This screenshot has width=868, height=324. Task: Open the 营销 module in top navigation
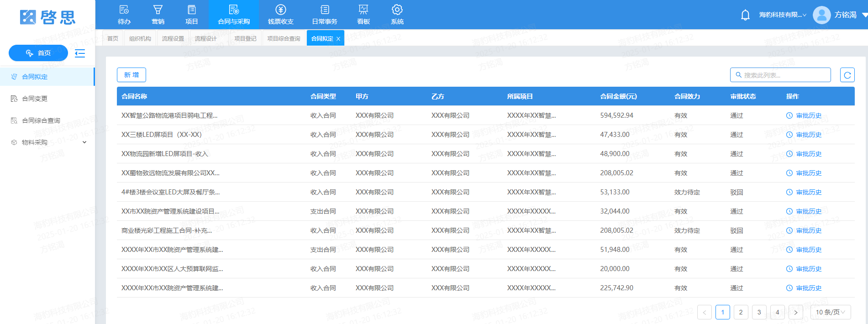pos(158,15)
